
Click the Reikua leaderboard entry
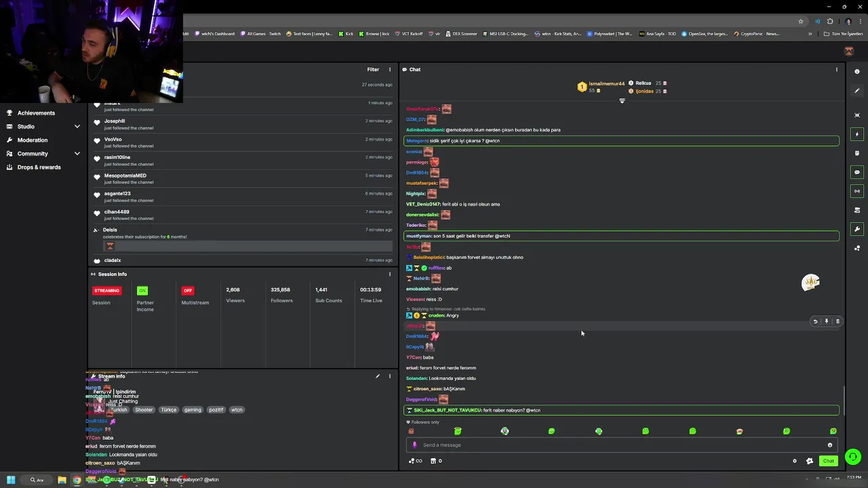click(643, 83)
